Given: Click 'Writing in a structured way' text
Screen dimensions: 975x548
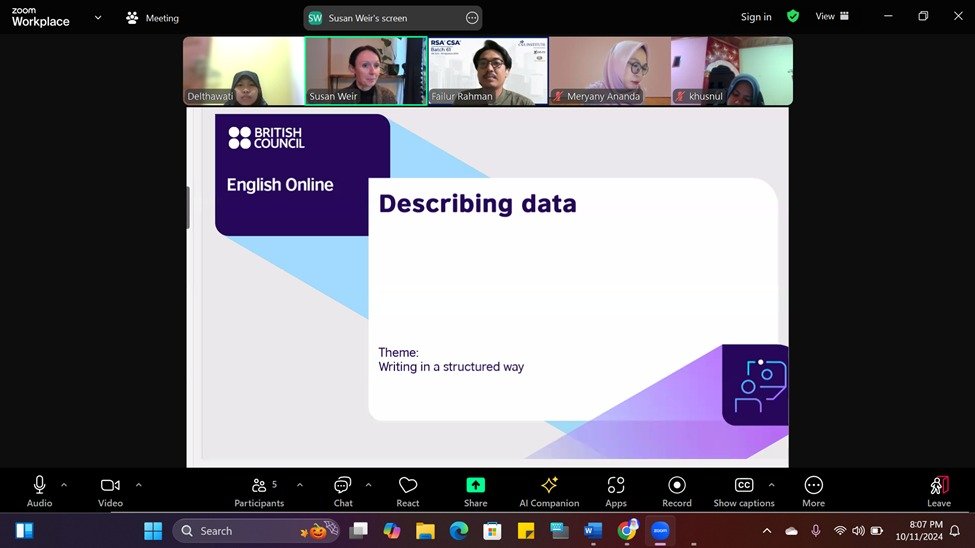Looking at the screenshot, I should (x=451, y=367).
